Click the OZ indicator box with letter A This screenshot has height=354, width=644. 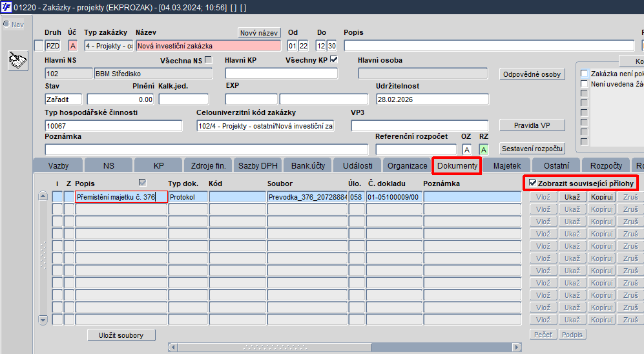[466, 150]
